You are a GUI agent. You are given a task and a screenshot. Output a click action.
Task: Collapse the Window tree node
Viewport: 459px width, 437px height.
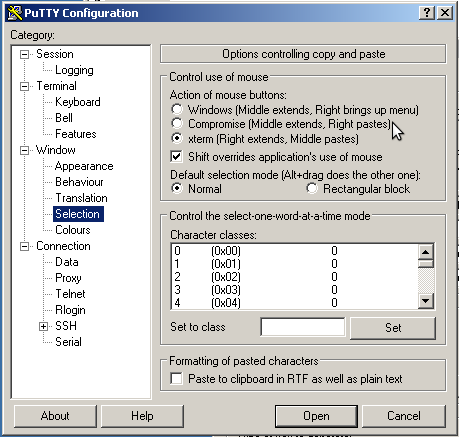pos(24,150)
